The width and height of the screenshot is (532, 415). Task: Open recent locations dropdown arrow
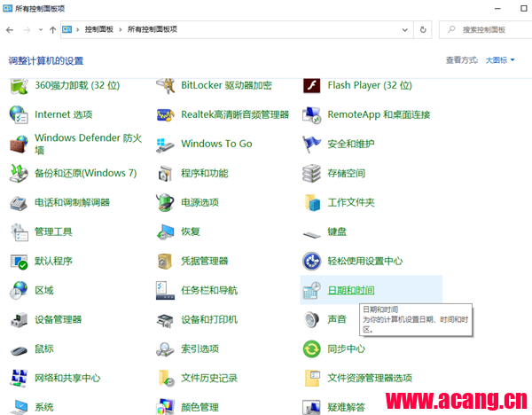(41, 30)
